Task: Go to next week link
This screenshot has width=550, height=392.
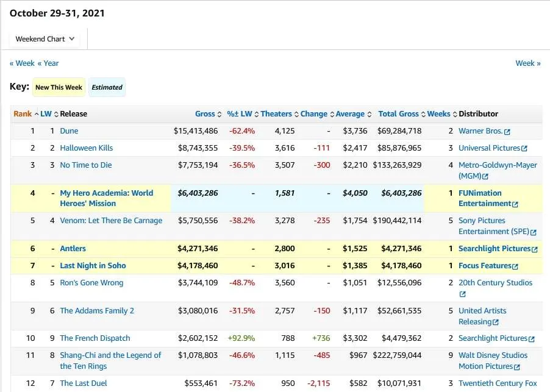Action: click(x=527, y=63)
